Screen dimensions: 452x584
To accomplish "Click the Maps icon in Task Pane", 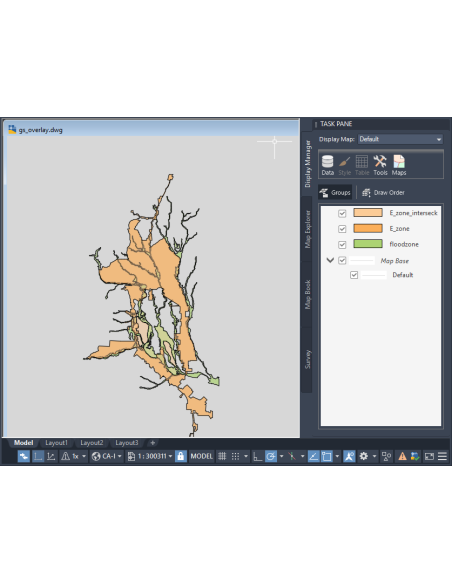I will pyautogui.click(x=399, y=165).
